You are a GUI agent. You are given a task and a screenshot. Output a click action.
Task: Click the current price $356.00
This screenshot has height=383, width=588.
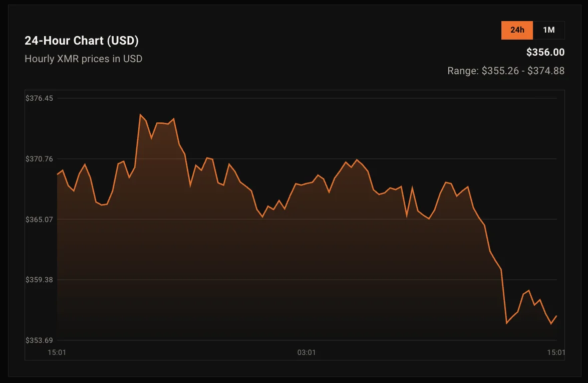point(545,52)
